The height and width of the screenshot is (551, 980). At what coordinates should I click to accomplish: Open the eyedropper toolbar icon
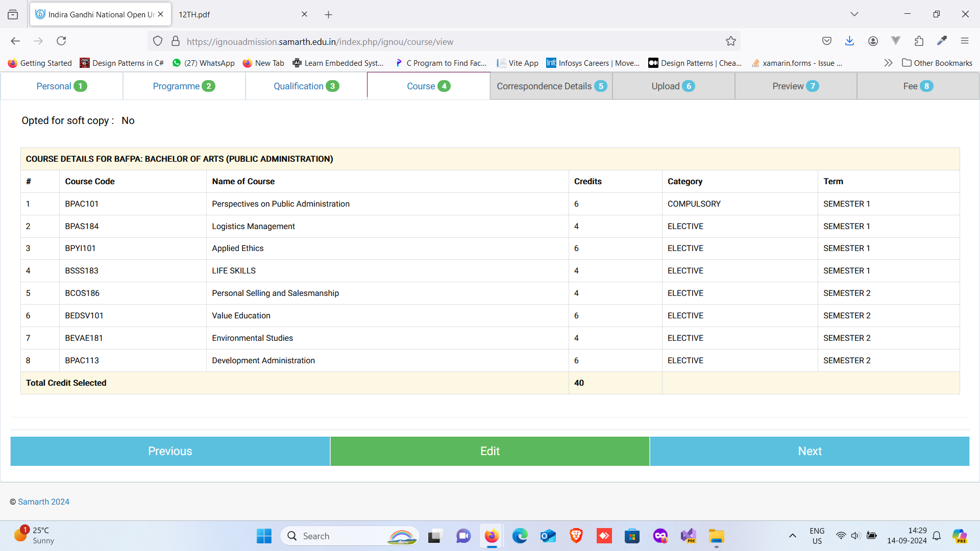point(942,41)
